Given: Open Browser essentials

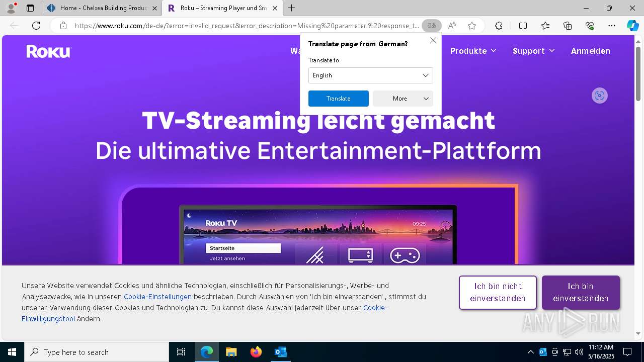Looking at the screenshot, I should (x=590, y=26).
